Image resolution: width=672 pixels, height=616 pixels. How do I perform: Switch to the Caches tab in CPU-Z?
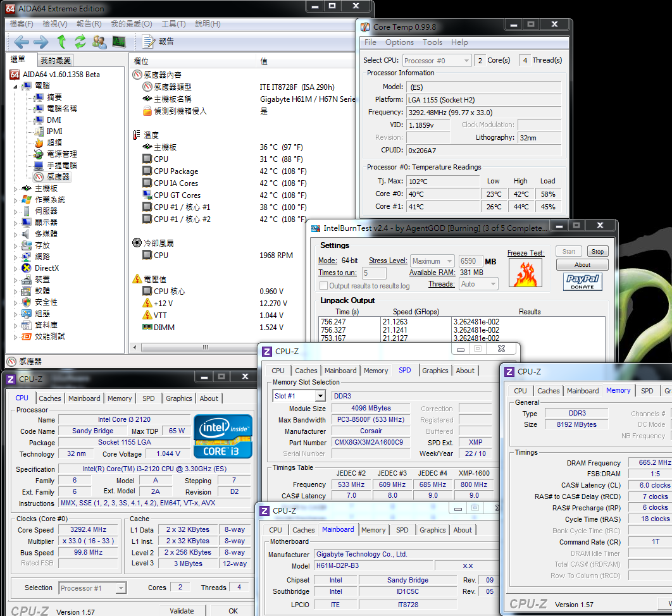click(50, 398)
